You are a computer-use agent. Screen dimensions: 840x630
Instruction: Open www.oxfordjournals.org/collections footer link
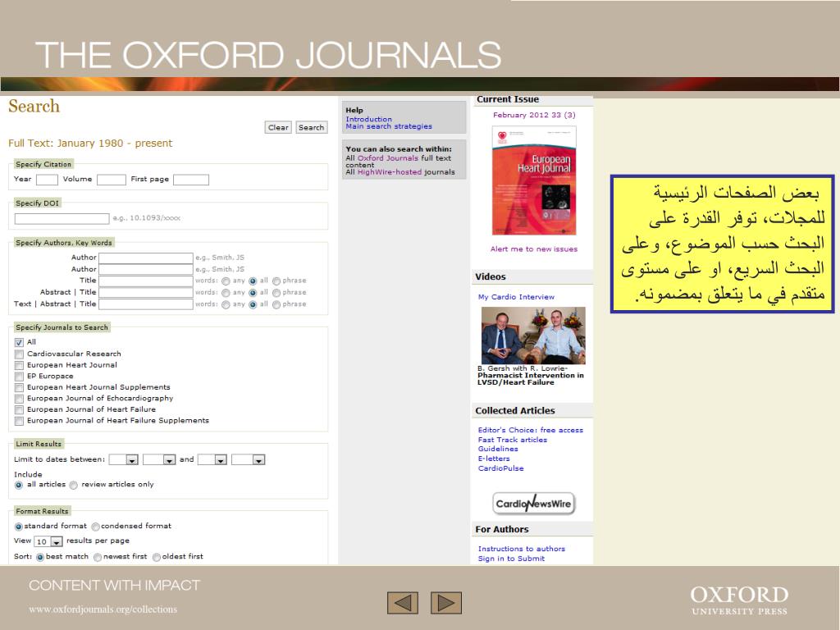click(x=103, y=609)
